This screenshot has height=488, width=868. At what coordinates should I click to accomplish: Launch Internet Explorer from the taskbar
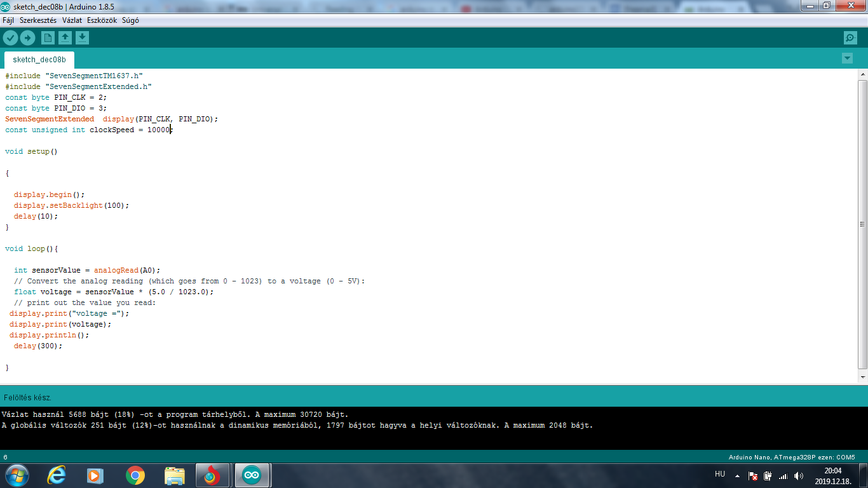[57, 475]
